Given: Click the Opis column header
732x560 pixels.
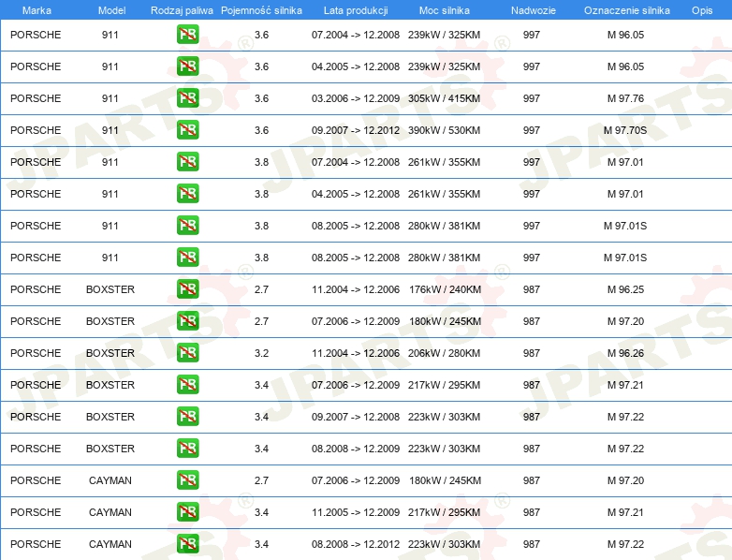Looking at the screenshot, I should tap(701, 9).
